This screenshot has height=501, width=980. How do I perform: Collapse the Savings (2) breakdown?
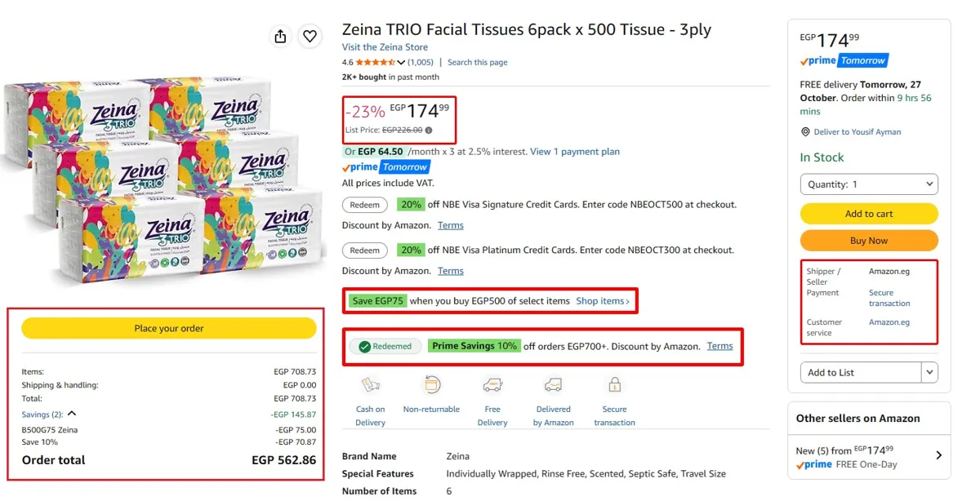(x=72, y=415)
